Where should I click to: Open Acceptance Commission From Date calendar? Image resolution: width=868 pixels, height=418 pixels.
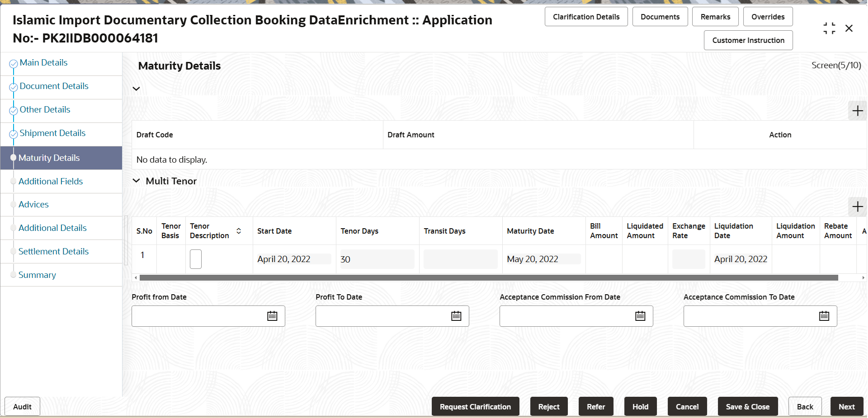[x=640, y=316]
